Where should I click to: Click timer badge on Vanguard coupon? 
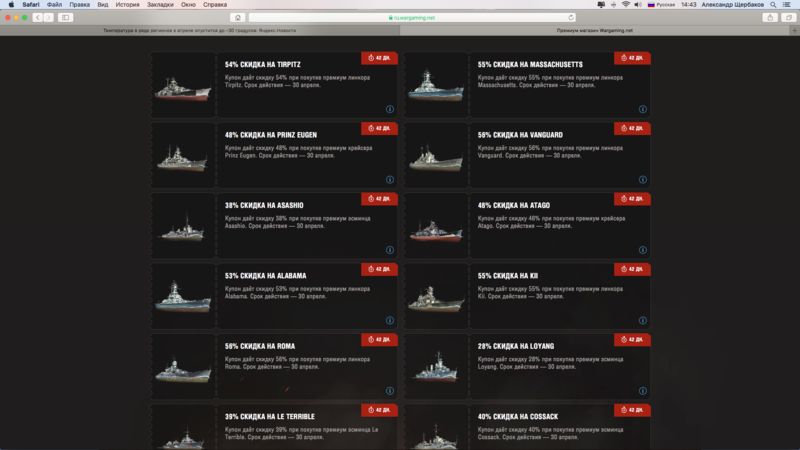point(632,129)
